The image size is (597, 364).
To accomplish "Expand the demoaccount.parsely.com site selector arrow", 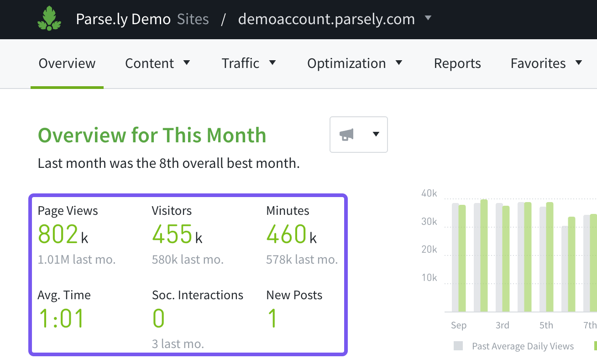I will (428, 19).
